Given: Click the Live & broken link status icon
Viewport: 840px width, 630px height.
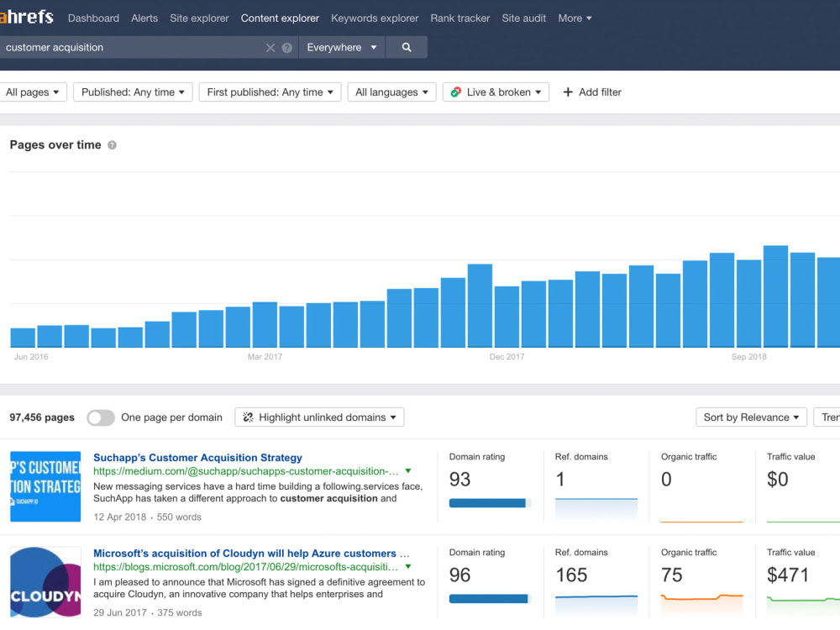Looking at the screenshot, I should coord(456,92).
